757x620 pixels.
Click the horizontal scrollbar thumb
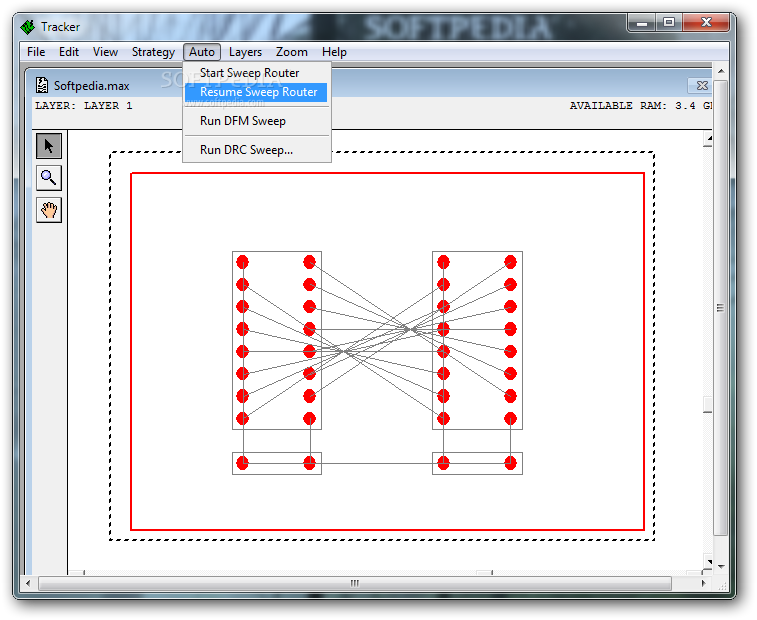pyautogui.click(x=355, y=583)
